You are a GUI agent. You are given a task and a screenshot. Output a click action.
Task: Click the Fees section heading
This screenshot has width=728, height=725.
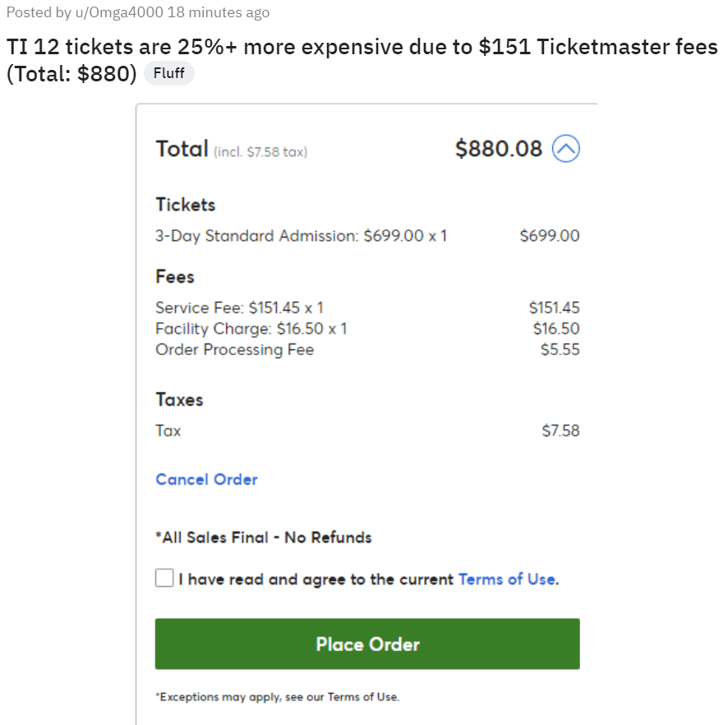(x=174, y=277)
